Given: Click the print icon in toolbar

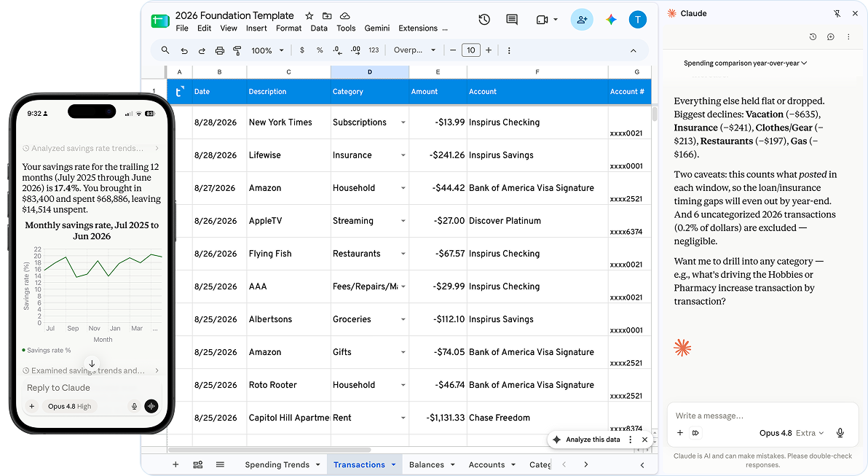Looking at the screenshot, I should pos(220,50).
